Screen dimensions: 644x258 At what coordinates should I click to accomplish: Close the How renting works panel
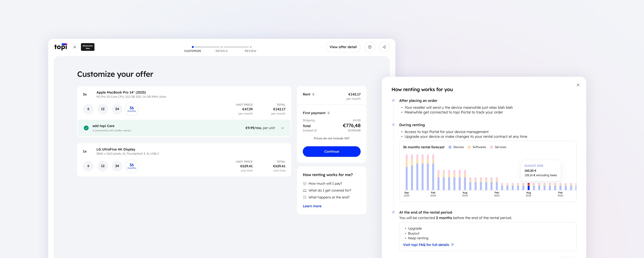click(x=578, y=85)
